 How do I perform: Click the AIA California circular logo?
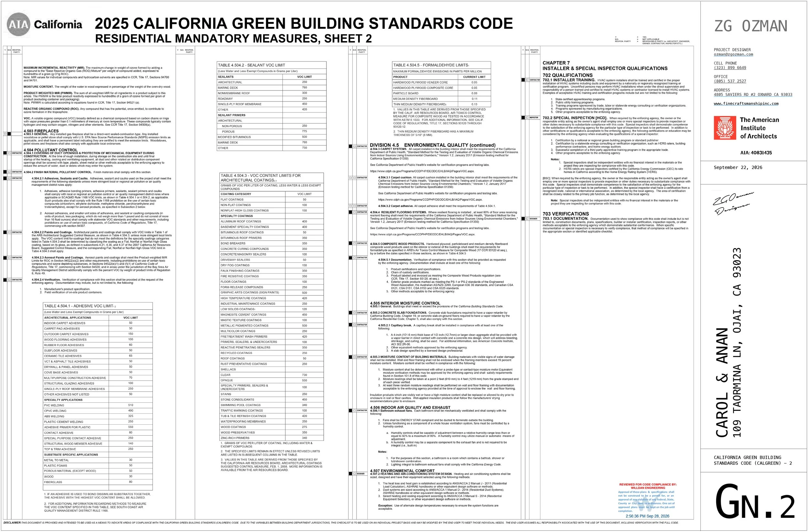[18, 24]
